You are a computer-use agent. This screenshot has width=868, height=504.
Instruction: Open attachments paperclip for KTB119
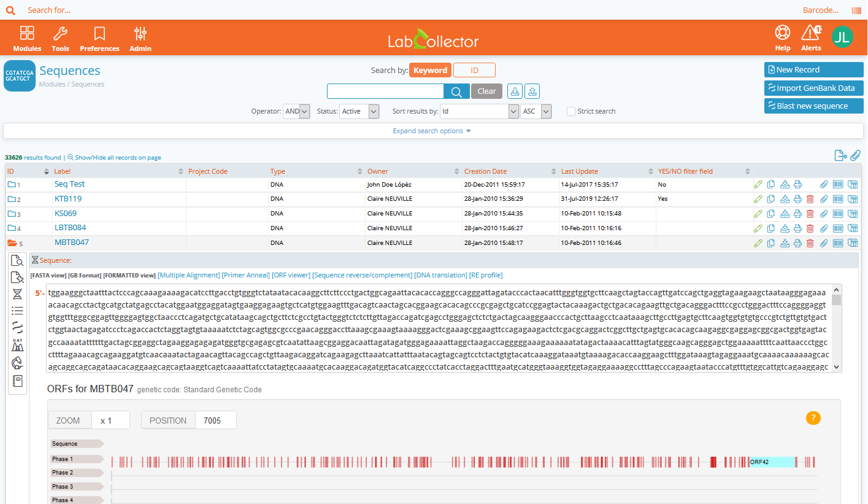(x=824, y=199)
